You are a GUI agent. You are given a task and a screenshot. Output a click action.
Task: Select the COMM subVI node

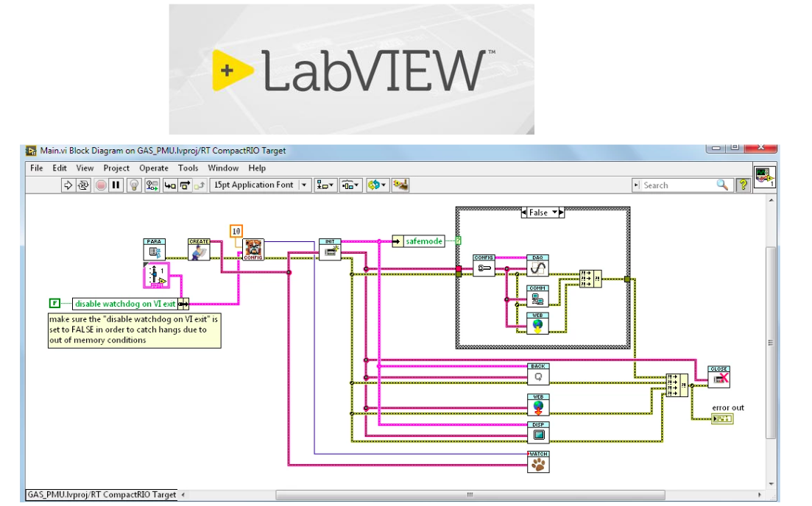537,296
